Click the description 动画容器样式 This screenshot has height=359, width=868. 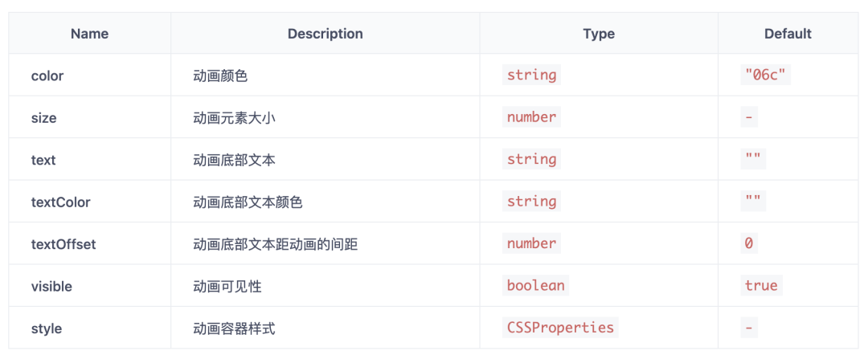point(234,328)
